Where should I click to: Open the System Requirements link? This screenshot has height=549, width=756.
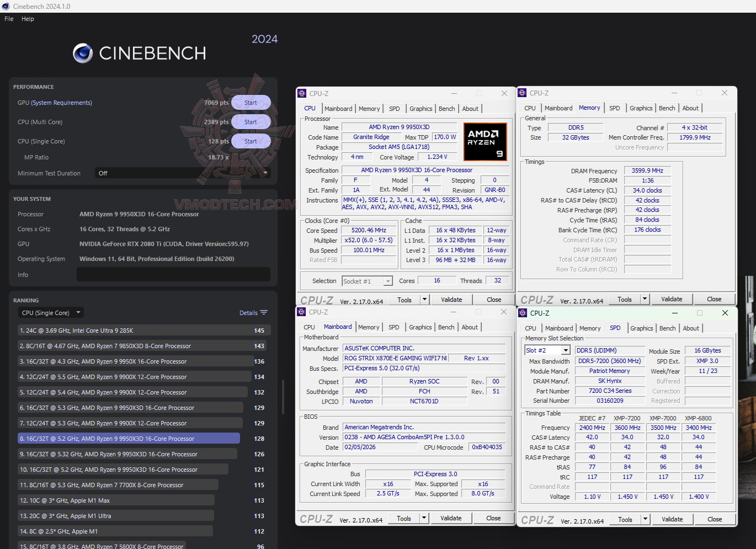[62, 103]
